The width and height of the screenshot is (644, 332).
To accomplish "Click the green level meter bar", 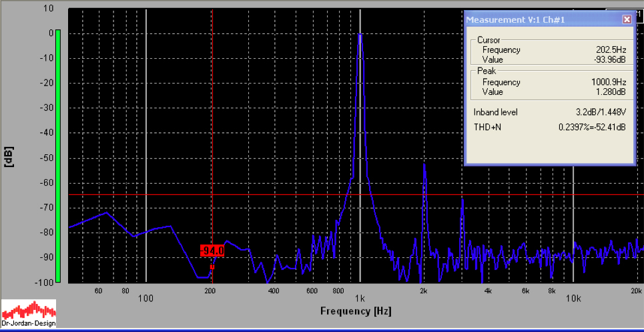I will pos(58,156).
